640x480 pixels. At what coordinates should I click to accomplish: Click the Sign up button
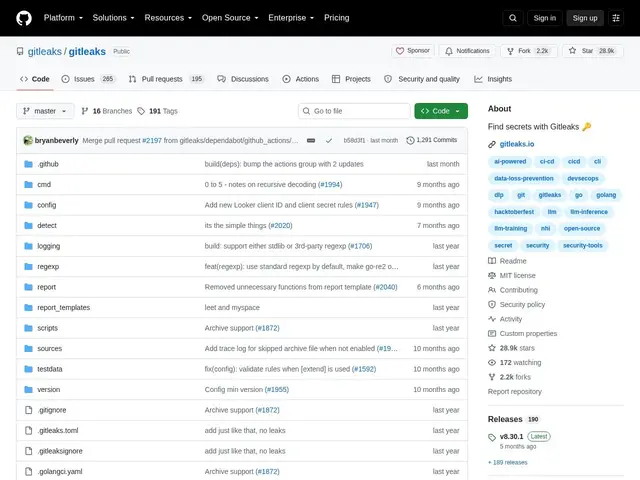click(x=585, y=18)
